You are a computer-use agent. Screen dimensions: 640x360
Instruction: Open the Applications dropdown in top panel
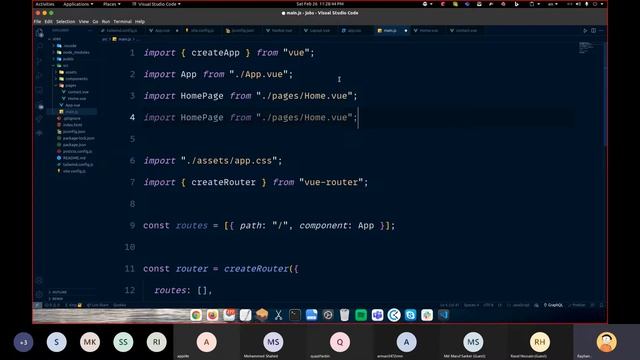point(78,4)
